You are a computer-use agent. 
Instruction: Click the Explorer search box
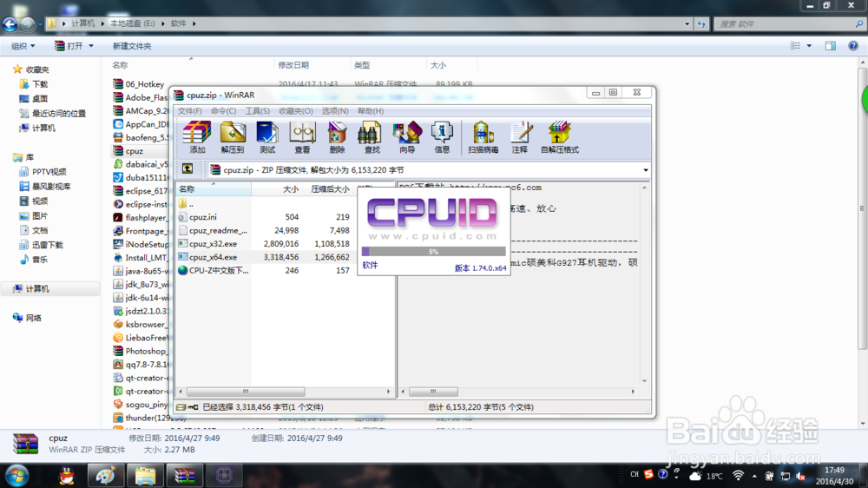pos(789,23)
